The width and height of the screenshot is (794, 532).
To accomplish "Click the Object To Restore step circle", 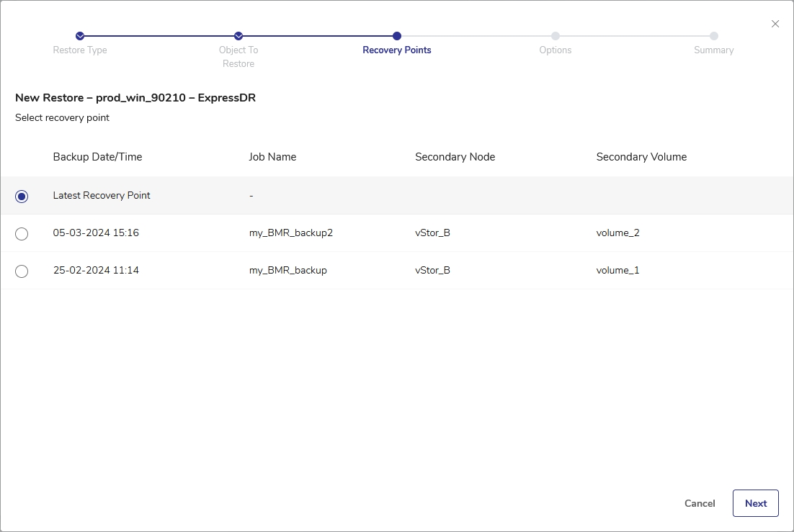I will (238, 36).
